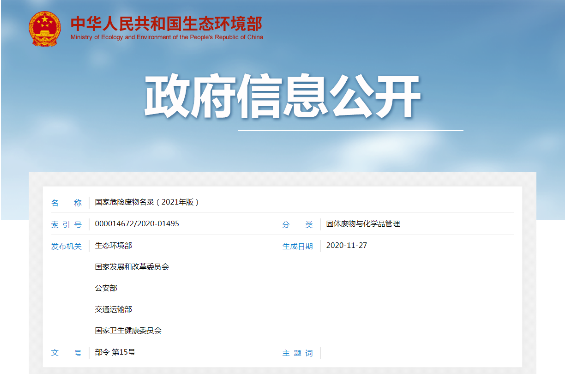The height and width of the screenshot is (379, 566).
Task: Click agency 国家发展和改革委员会
Action: pos(132,267)
